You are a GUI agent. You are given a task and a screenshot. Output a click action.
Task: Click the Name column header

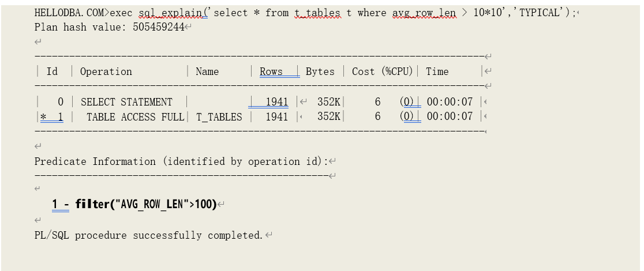point(207,71)
